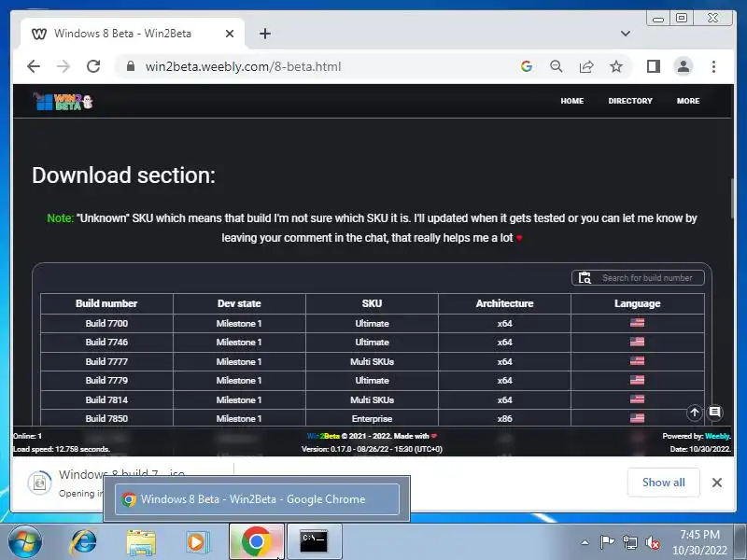This screenshot has height=560, width=747.
Task: Launch Internet Explorer from taskbar
Action: 83,542
